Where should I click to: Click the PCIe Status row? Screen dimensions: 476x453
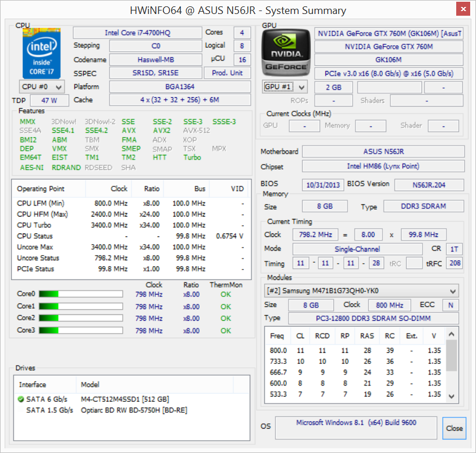(131, 269)
